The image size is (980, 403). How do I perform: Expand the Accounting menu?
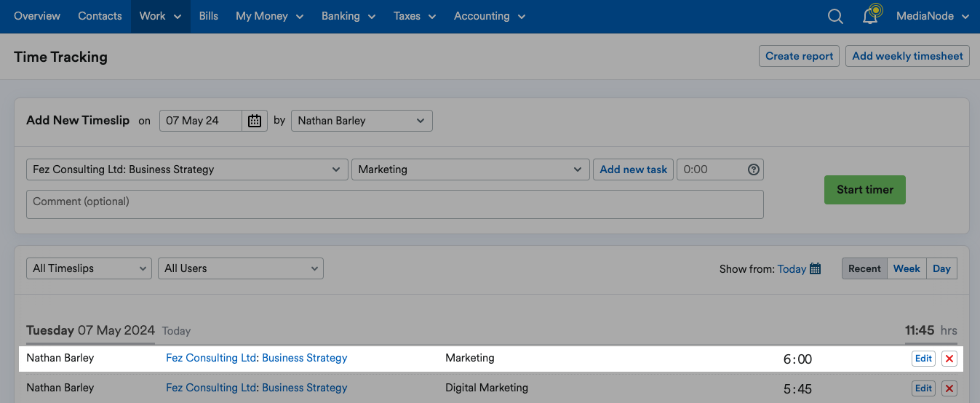pyautogui.click(x=490, y=16)
